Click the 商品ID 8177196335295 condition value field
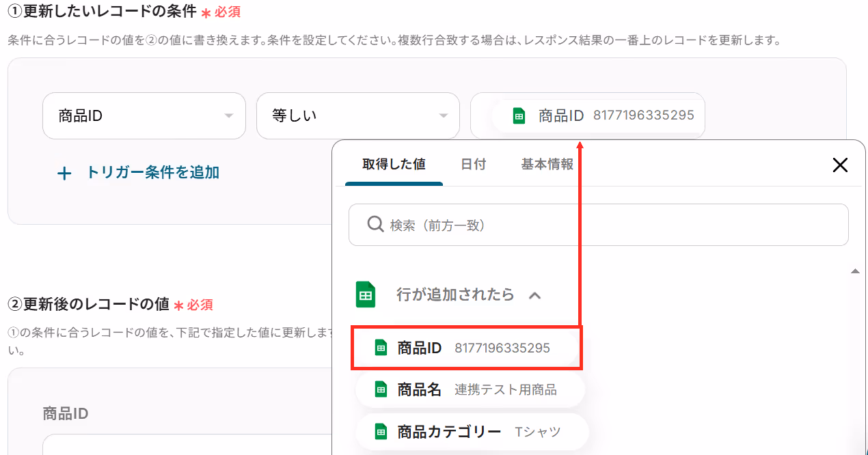The image size is (868, 455). click(x=587, y=116)
